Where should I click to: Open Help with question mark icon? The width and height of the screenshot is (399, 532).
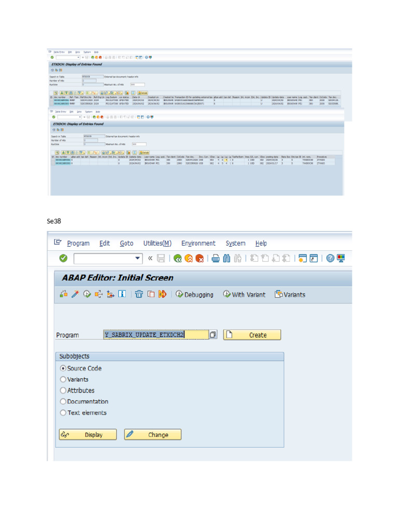330,258
